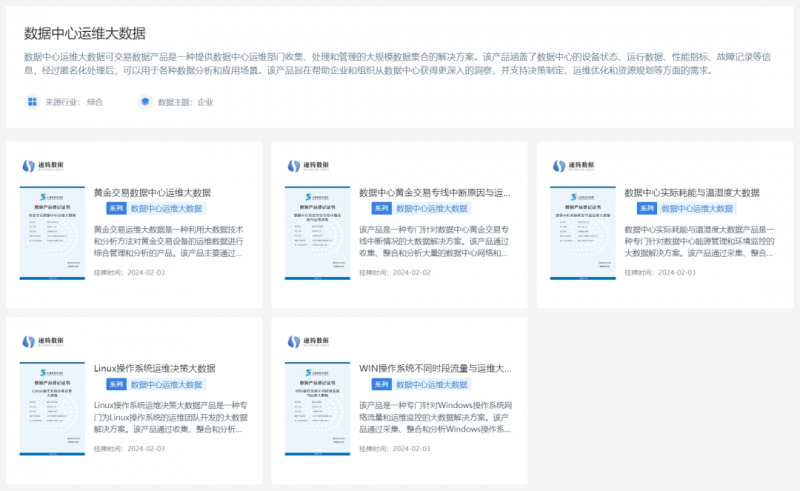The height and width of the screenshot is (491, 800).
Task: Click certificate thumbnail of 黄金交易数据中心运维大数据
Action: tap(53, 231)
